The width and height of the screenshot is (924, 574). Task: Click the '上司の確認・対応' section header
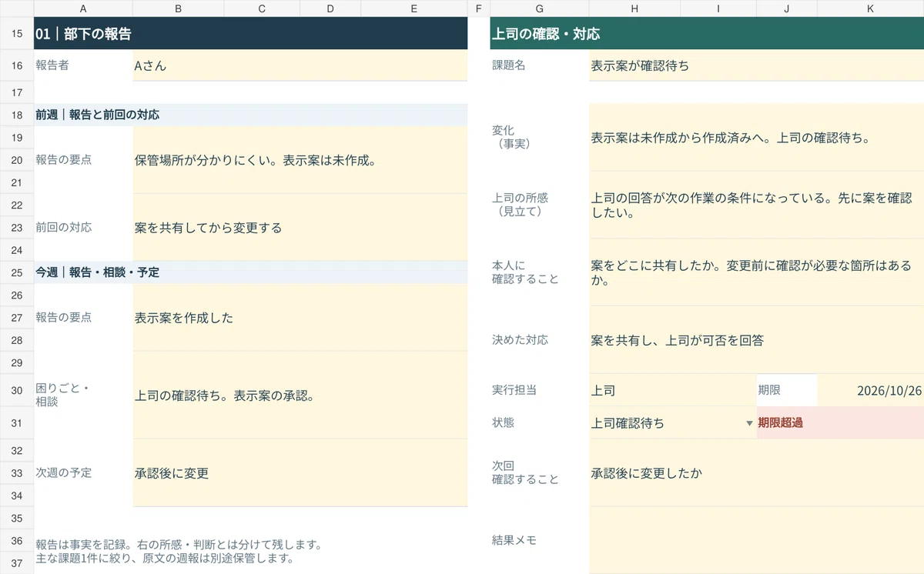[x=707, y=33]
